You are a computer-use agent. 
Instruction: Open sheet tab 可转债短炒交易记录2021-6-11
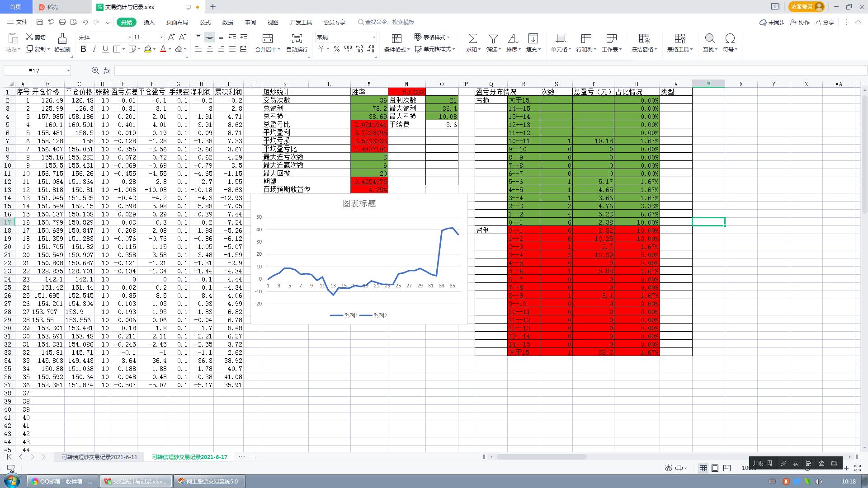coord(99,457)
